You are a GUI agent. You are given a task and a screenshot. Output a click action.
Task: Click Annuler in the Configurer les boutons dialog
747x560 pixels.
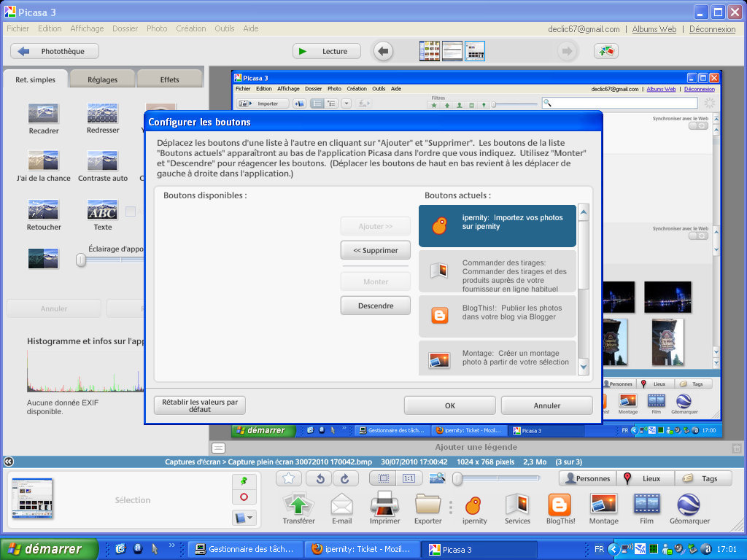click(547, 405)
